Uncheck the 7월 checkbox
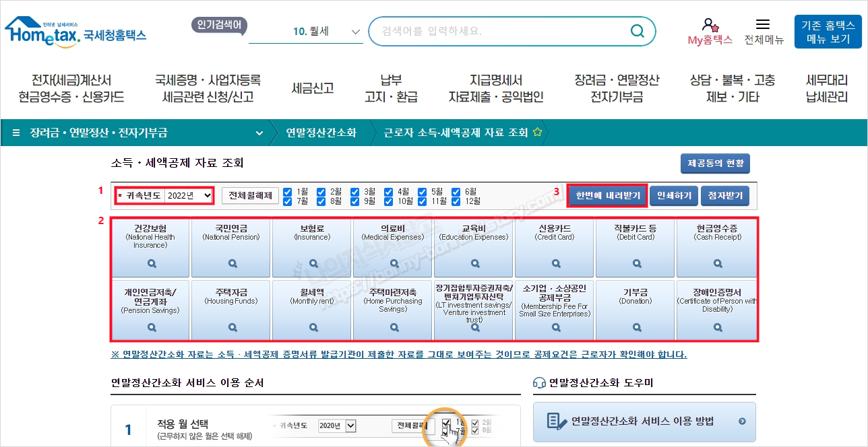 point(288,201)
